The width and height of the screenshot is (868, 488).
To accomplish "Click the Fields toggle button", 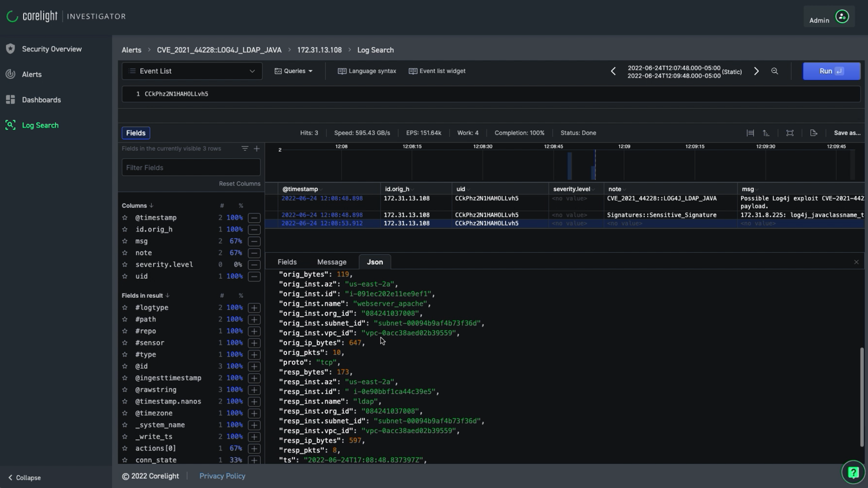I will click(x=136, y=133).
